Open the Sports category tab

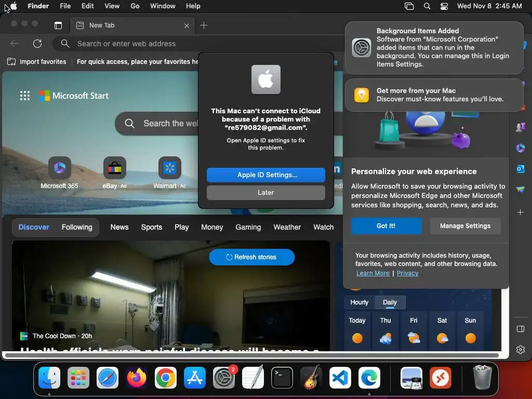(152, 228)
